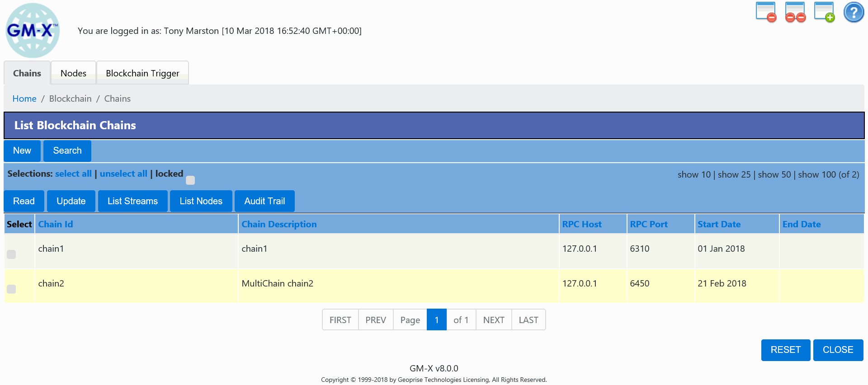The width and height of the screenshot is (868, 385).
Task: Open the blue question mark help icon
Action: click(x=854, y=12)
